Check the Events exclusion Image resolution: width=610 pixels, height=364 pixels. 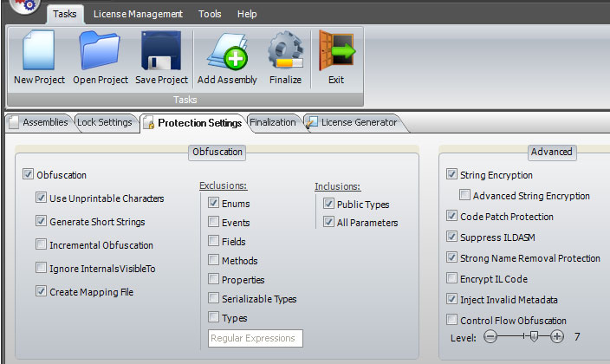(213, 221)
